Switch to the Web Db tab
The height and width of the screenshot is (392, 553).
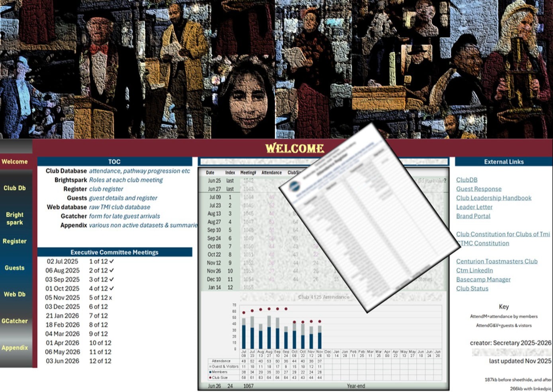pyautogui.click(x=15, y=294)
